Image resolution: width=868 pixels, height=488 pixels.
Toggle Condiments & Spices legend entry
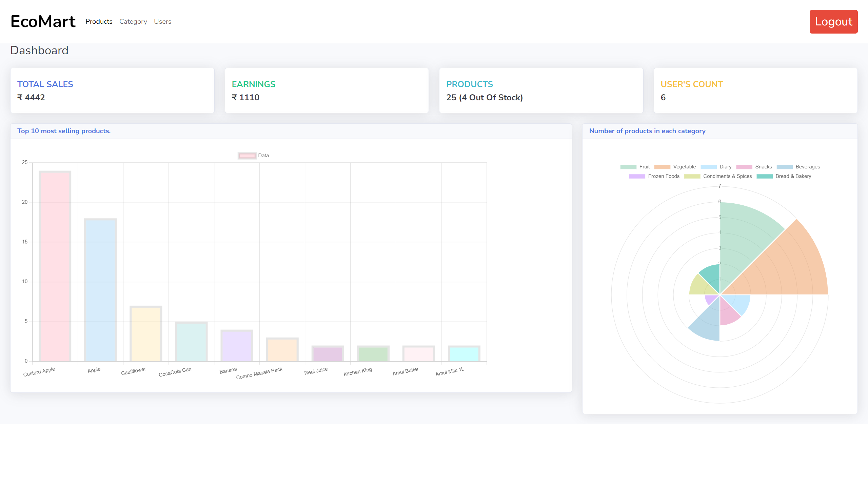point(727,176)
